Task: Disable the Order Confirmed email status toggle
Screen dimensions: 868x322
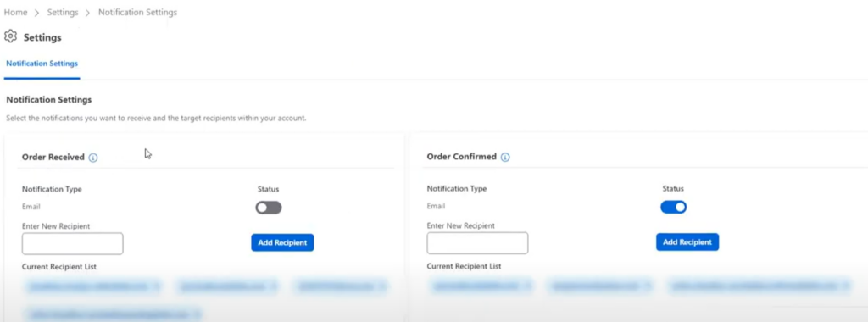Action: (674, 207)
